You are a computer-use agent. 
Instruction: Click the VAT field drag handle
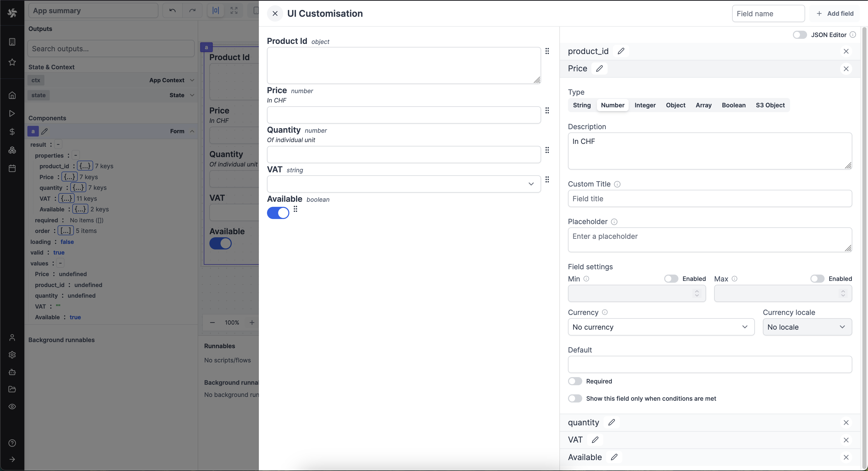pyautogui.click(x=547, y=180)
